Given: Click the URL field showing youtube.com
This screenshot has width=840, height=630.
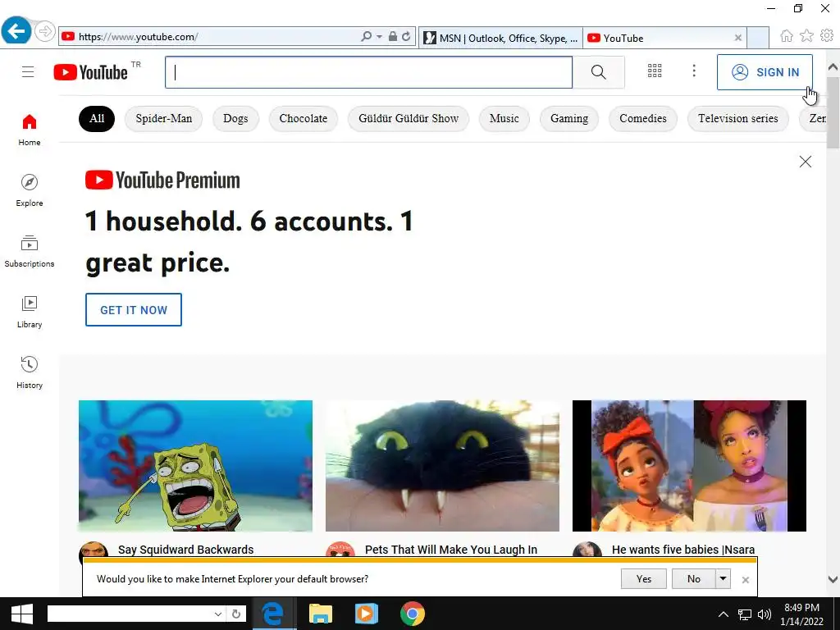Looking at the screenshot, I should pos(209,36).
